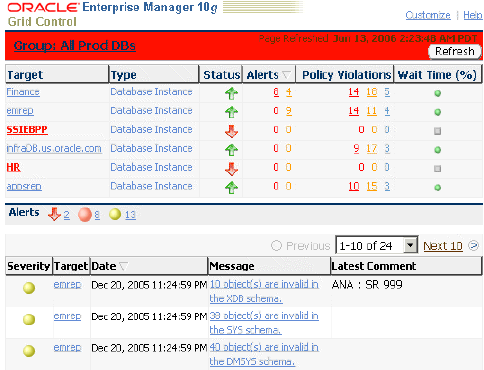Click Finance critical alerts count 8

click(276, 92)
